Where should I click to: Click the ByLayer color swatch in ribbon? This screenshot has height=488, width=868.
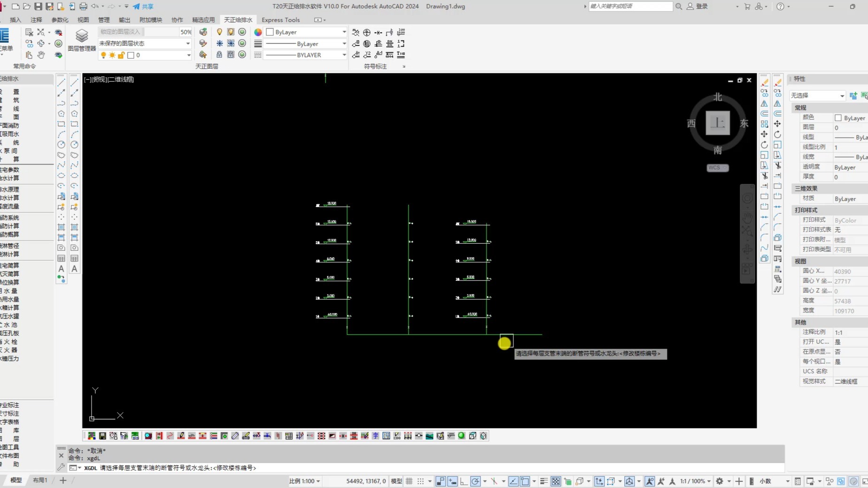[270, 32]
